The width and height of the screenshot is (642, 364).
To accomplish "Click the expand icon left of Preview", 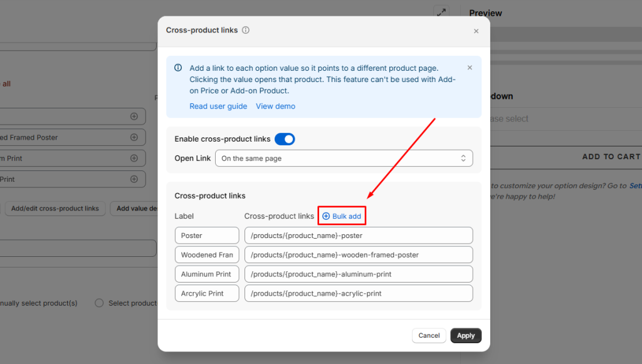I will coord(441,13).
